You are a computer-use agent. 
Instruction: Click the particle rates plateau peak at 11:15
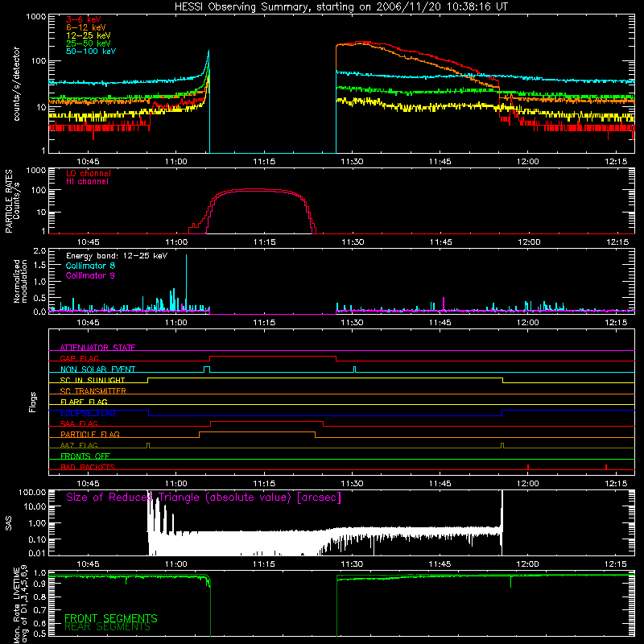(264, 189)
